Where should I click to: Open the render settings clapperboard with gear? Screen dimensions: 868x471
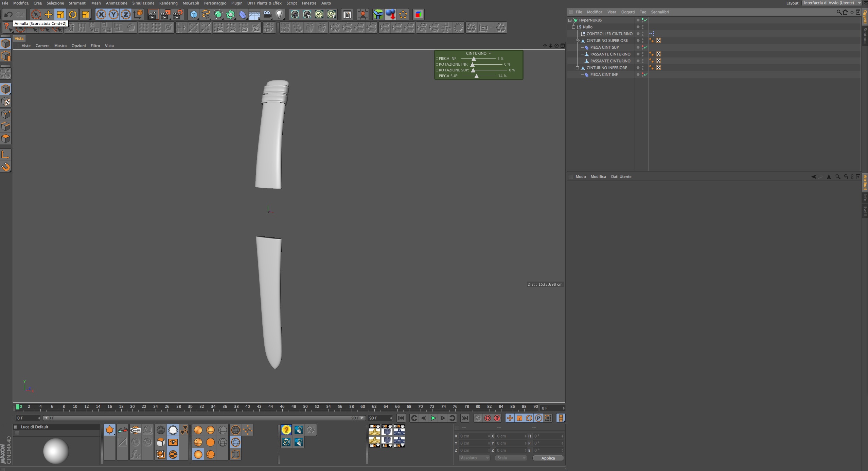click(x=178, y=14)
